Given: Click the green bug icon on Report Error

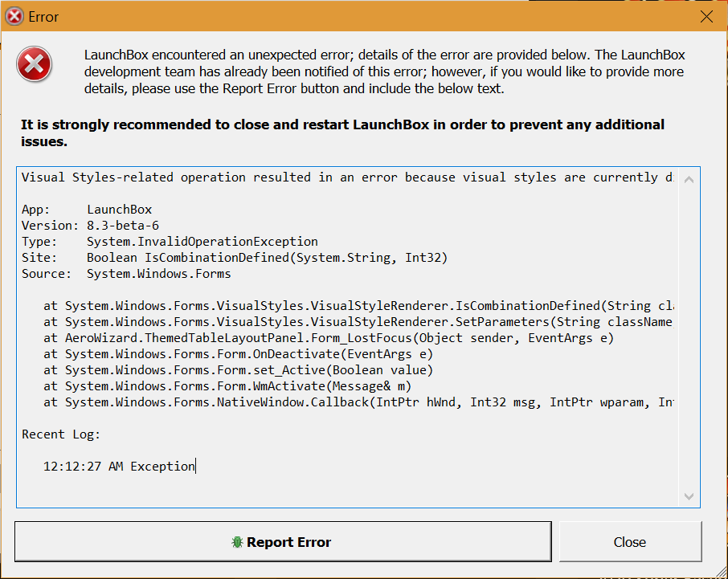Looking at the screenshot, I should coord(237,542).
